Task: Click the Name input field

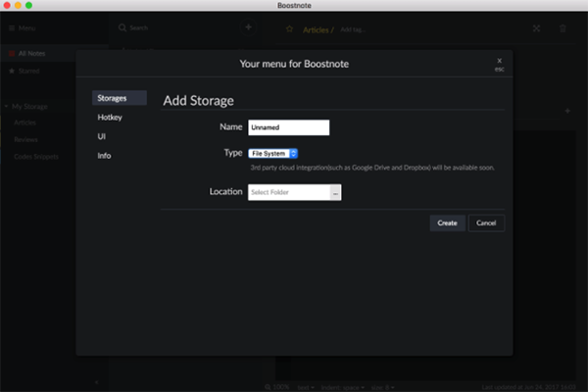Action: 288,127
